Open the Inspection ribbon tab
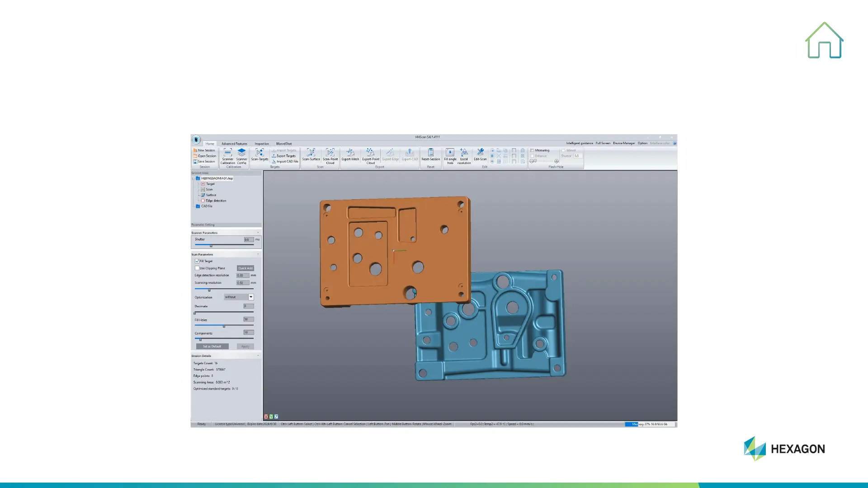The image size is (868, 488). pos(261,144)
